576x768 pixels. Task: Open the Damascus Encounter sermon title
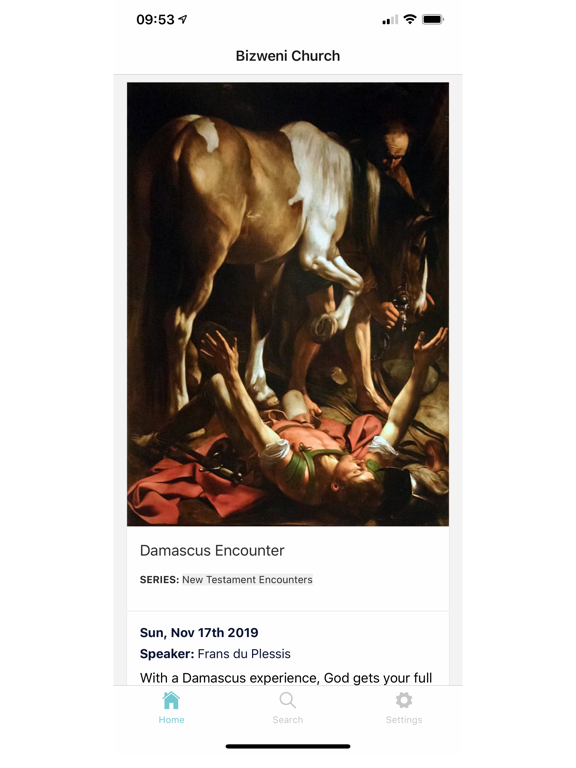[212, 551]
